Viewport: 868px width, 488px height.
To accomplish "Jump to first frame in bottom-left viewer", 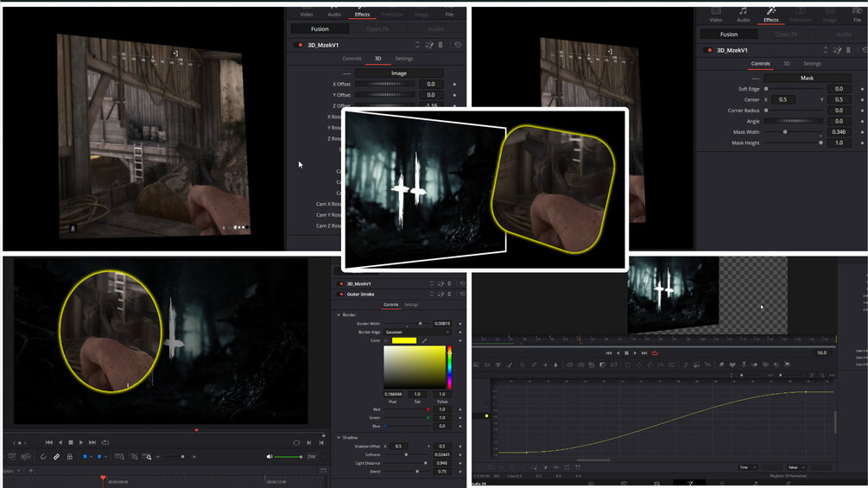I will [48, 442].
